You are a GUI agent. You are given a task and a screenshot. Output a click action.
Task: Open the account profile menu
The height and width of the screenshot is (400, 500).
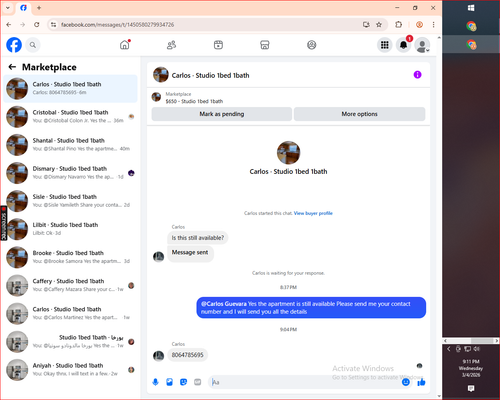pyautogui.click(x=422, y=45)
